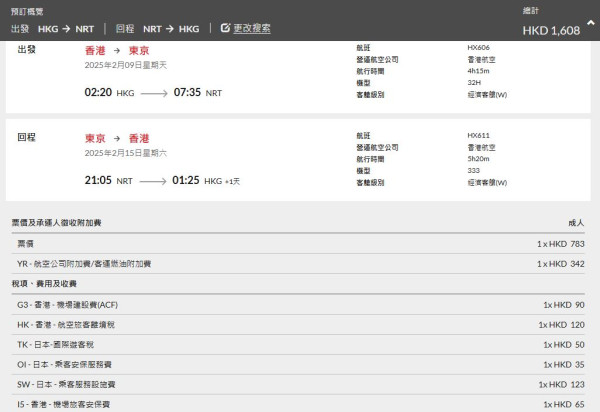This screenshot has width=600, height=412.
Task: Click the arrow icon between NRT and HKG in header
Action: 170,29
